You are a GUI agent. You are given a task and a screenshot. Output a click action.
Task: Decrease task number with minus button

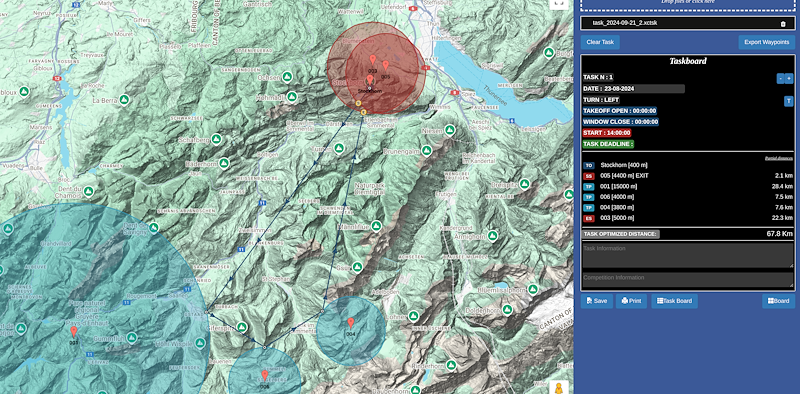(x=780, y=78)
